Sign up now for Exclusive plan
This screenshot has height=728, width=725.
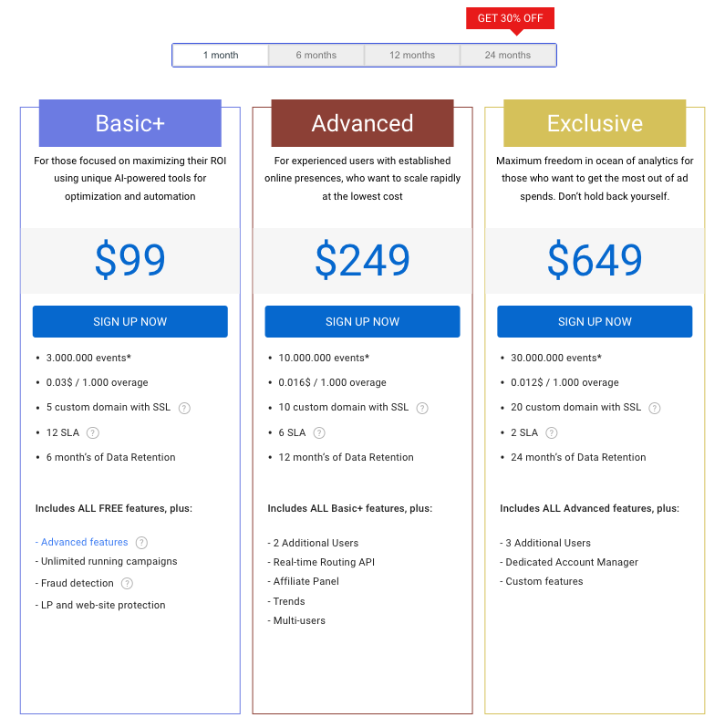coord(595,322)
